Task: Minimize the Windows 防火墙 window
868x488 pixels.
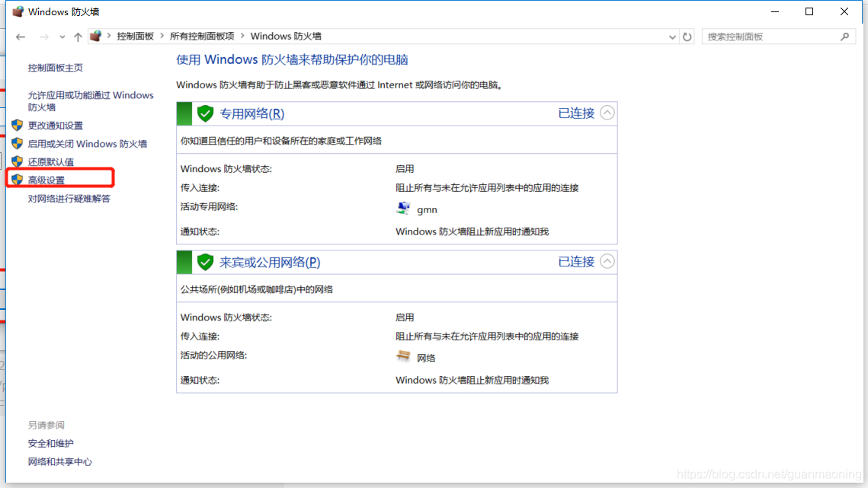Action: click(775, 11)
